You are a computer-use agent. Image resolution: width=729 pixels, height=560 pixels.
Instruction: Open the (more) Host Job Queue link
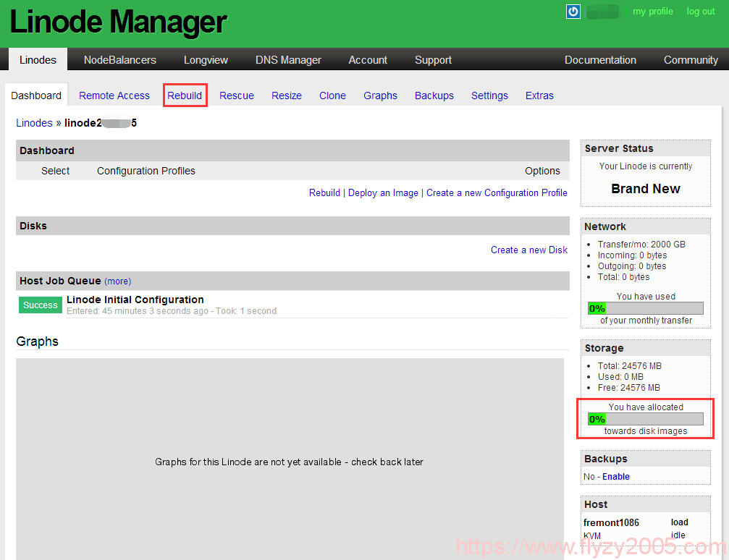pos(117,281)
